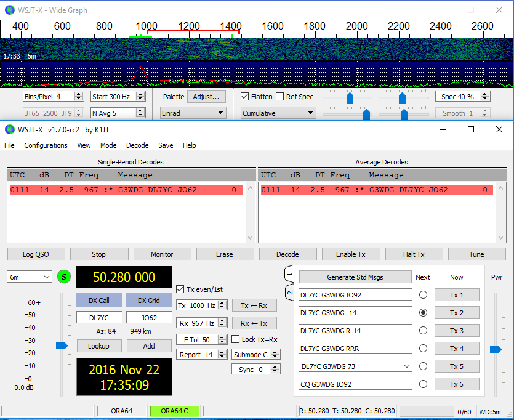Open the Save menu
The height and width of the screenshot is (420, 514).
coord(166,145)
